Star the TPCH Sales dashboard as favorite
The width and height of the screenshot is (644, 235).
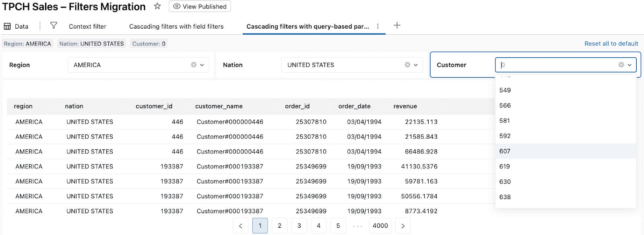[x=157, y=6]
